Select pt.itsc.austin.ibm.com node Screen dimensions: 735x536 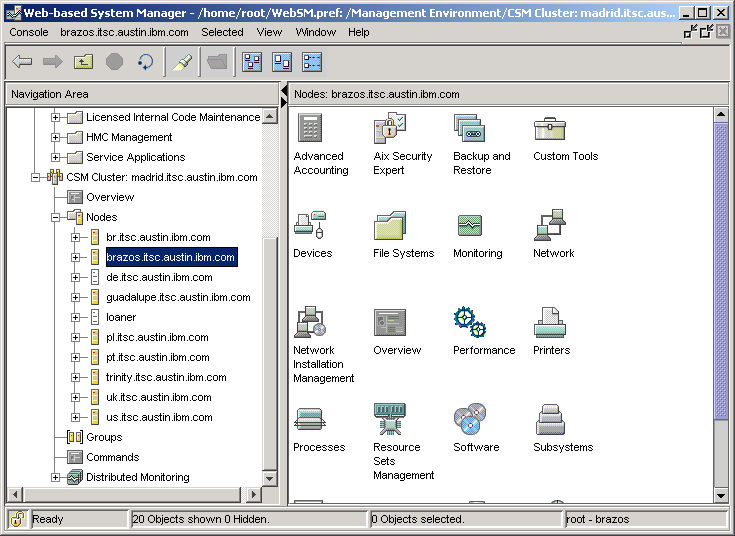(x=158, y=357)
